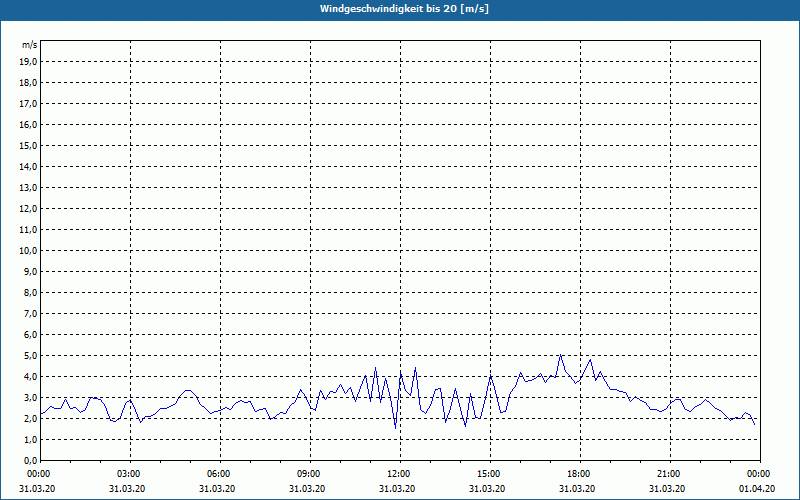Click the "01.04.20" date label

tap(757, 489)
